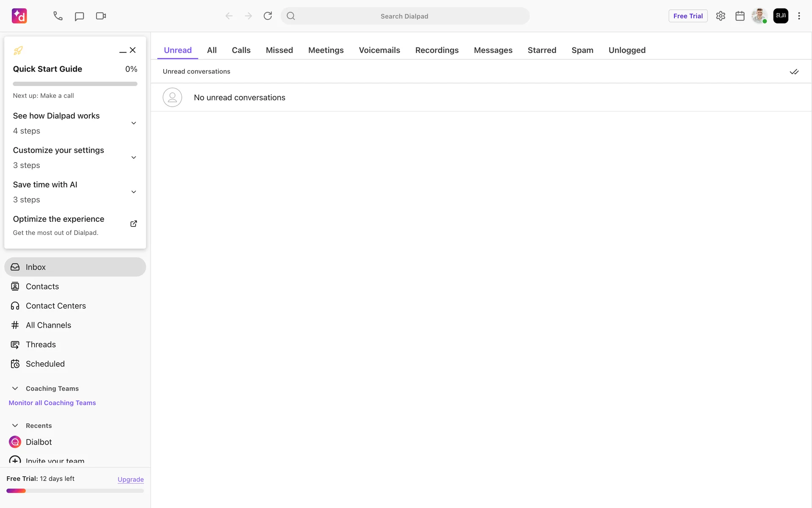Click the Search Dialpad field
812x508 pixels.
[x=404, y=16]
